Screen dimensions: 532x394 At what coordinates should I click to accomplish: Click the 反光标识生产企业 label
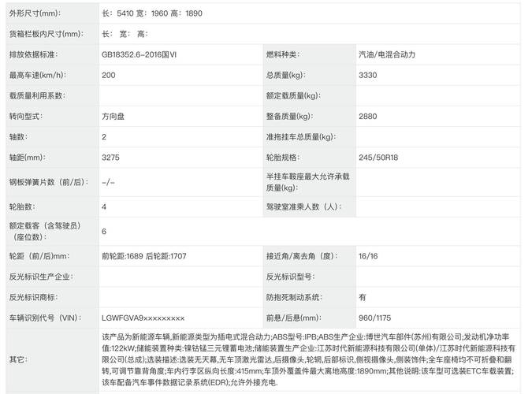(42, 277)
